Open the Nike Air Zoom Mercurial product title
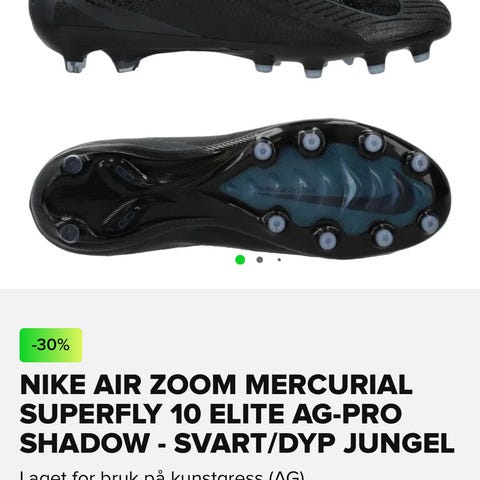The height and width of the screenshot is (480, 480). 237,414
